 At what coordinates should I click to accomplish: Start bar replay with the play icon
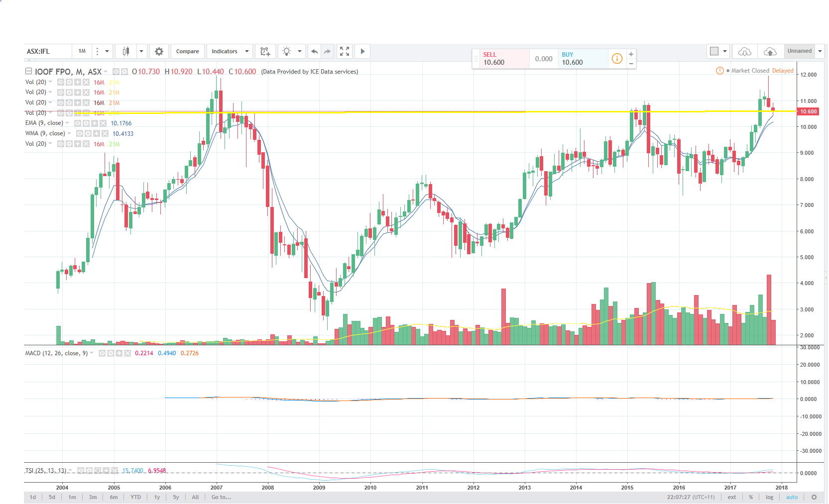[x=362, y=51]
